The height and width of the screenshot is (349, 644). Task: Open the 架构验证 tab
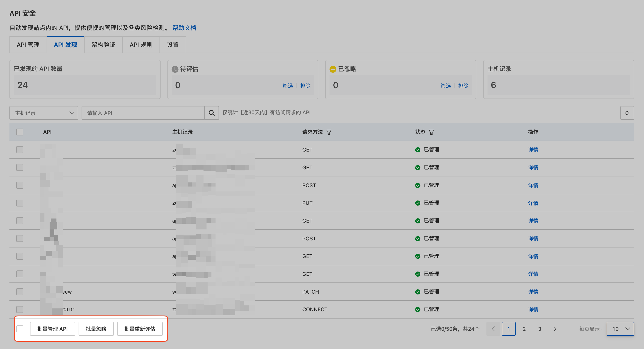click(103, 45)
